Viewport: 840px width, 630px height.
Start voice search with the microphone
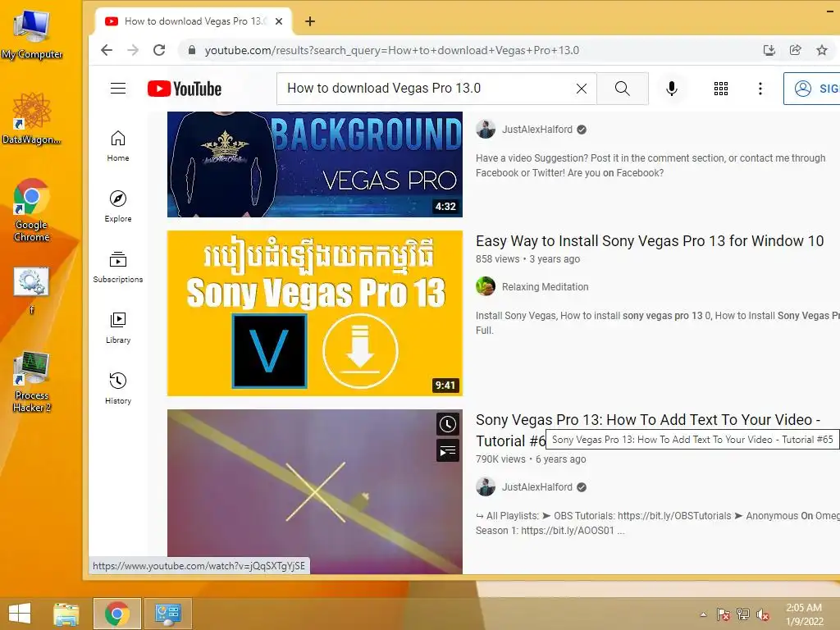pyautogui.click(x=671, y=89)
